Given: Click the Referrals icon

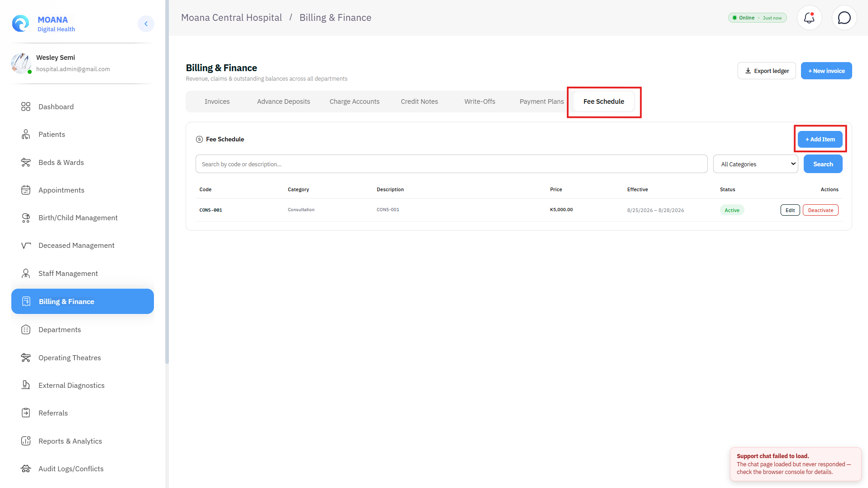Looking at the screenshot, I should (26, 413).
